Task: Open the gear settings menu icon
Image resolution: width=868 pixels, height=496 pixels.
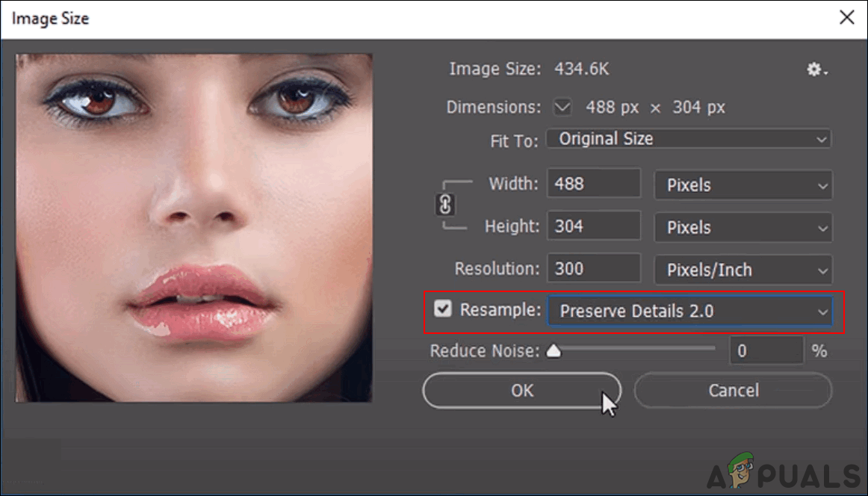Action: click(816, 69)
